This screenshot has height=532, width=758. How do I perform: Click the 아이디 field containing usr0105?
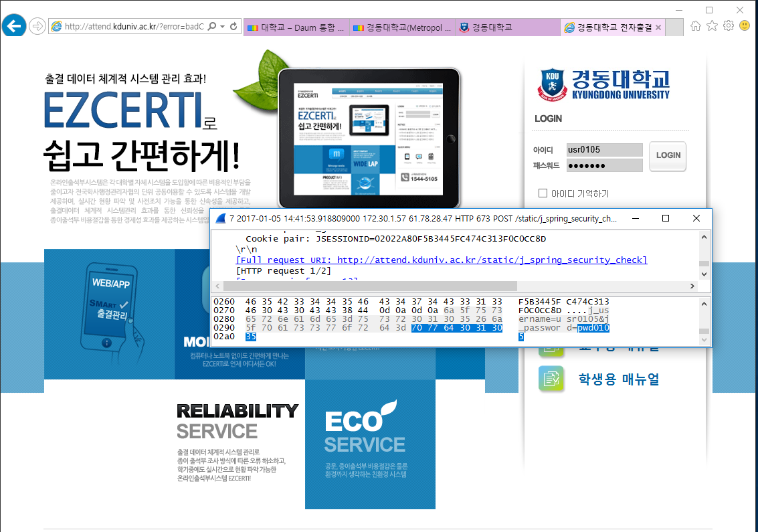(x=604, y=150)
